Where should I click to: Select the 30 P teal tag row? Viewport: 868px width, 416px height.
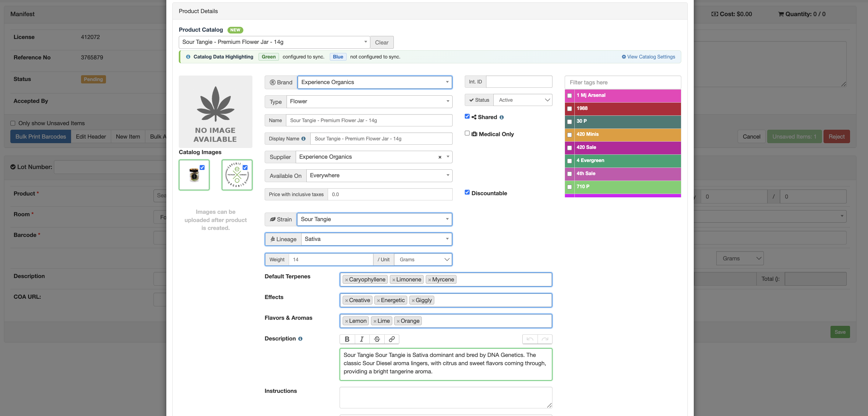(x=623, y=121)
